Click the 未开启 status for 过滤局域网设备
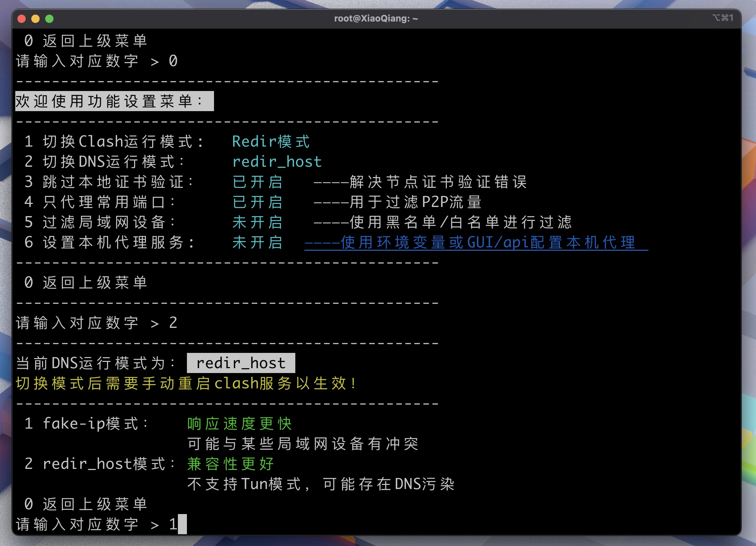Image resolution: width=756 pixels, height=546 pixels. (x=257, y=222)
